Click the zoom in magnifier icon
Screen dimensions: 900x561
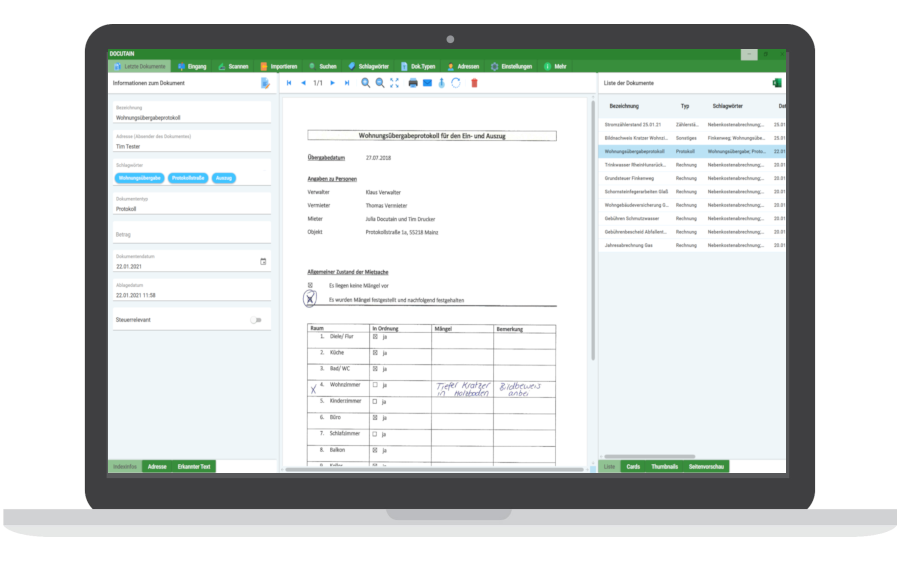366,83
